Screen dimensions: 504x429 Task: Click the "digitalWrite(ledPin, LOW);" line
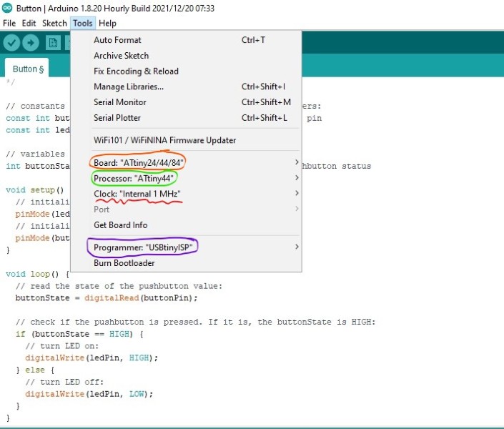tap(89, 394)
